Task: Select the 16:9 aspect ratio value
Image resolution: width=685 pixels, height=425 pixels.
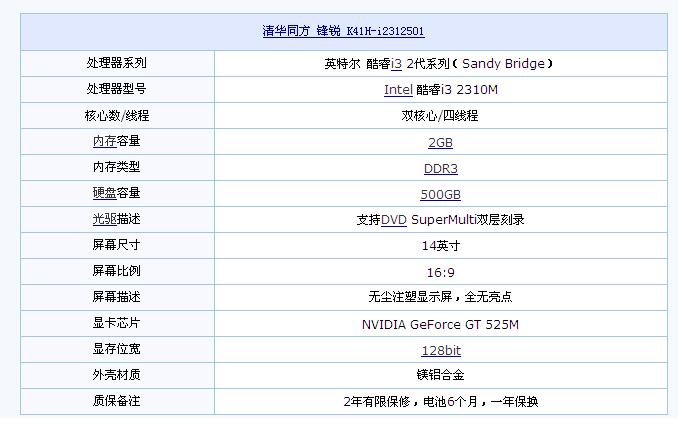Action: coord(440,273)
